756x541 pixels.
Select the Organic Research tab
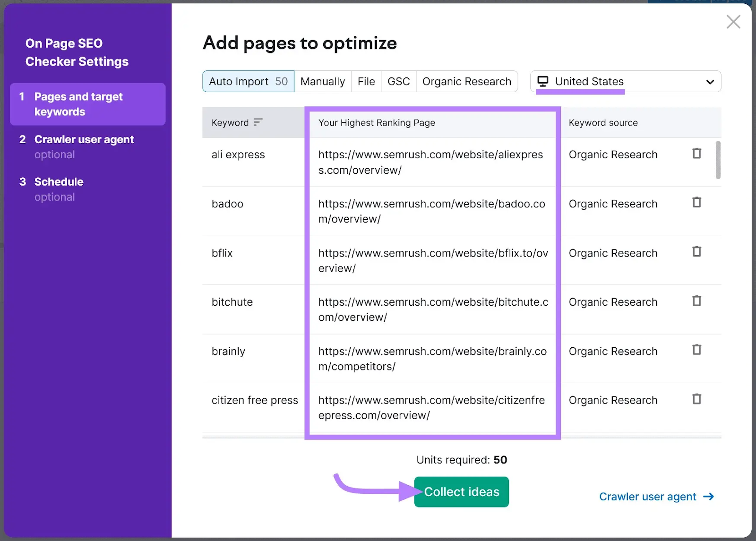467,81
